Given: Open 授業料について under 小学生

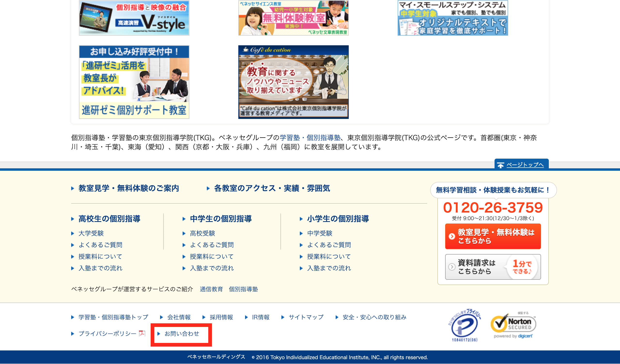Looking at the screenshot, I should (329, 256).
